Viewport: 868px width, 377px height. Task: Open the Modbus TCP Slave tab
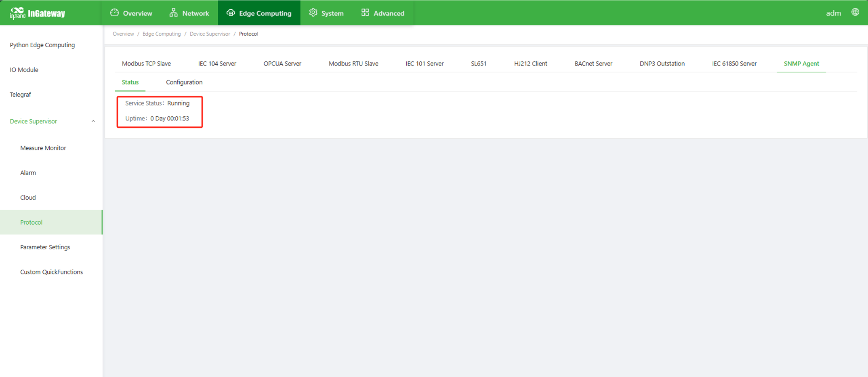click(146, 63)
